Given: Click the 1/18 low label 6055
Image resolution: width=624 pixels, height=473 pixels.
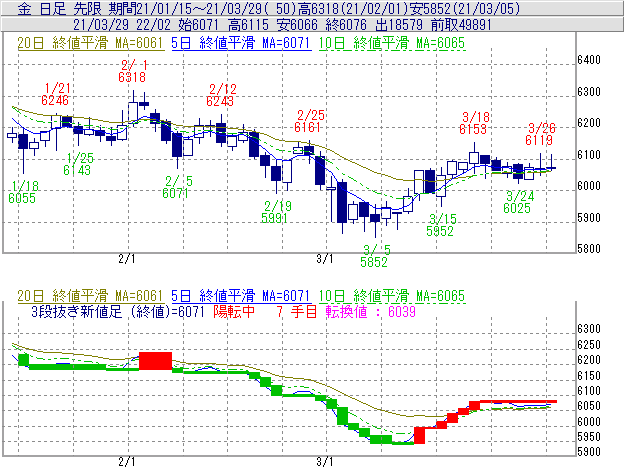Looking at the screenshot, I should tap(22, 198).
